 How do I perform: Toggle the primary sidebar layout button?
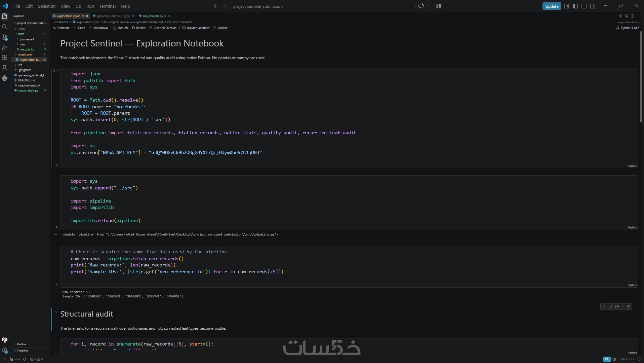coord(575,6)
